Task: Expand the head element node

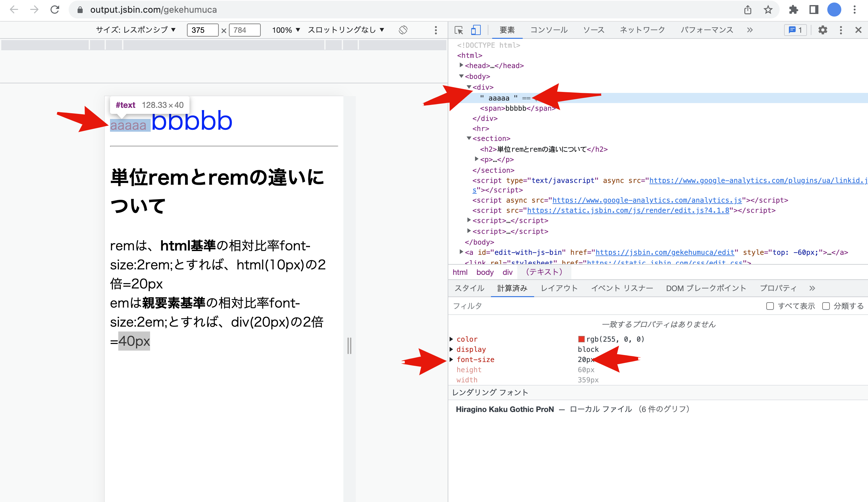Action: pos(461,65)
